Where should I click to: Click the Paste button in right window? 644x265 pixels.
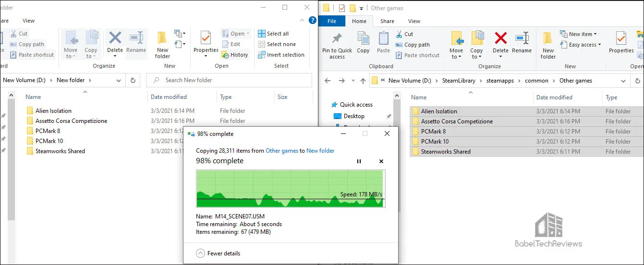[x=383, y=43]
